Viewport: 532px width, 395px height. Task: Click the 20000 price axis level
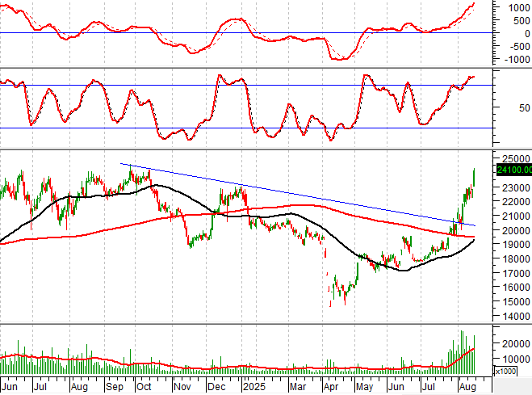(512, 230)
